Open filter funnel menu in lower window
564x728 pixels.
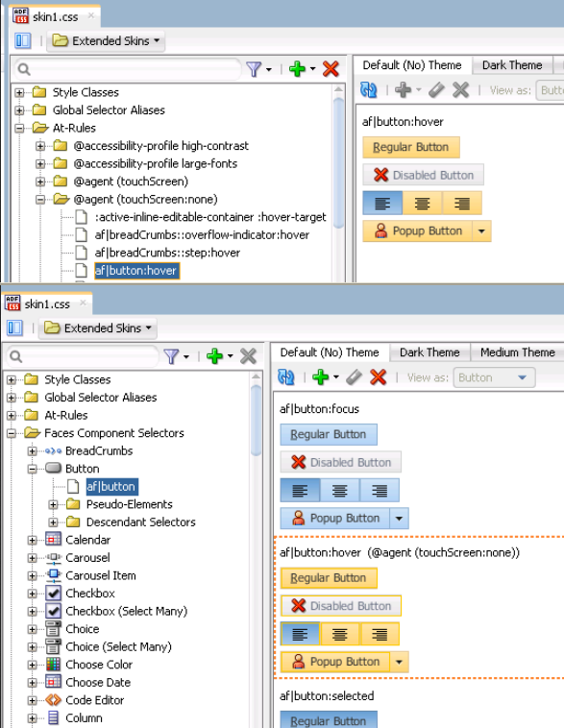pyautogui.click(x=176, y=356)
